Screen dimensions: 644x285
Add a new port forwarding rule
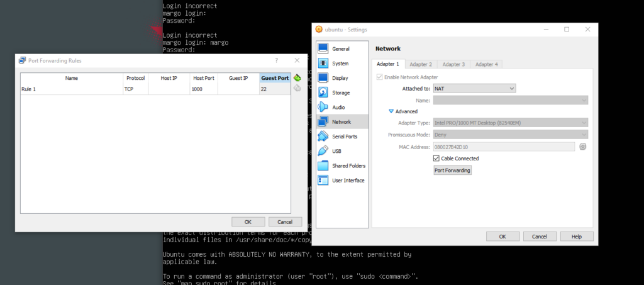(297, 78)
